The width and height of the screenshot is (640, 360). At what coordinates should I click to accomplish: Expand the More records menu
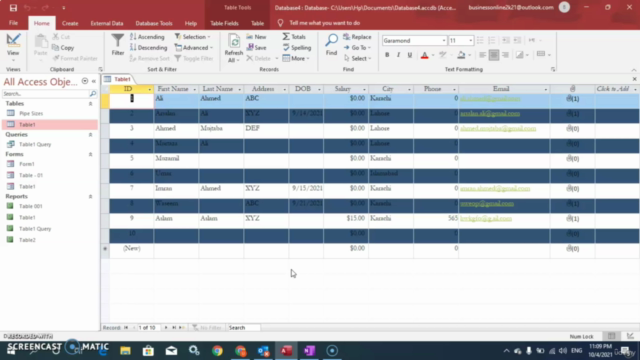tap(296, 58)
